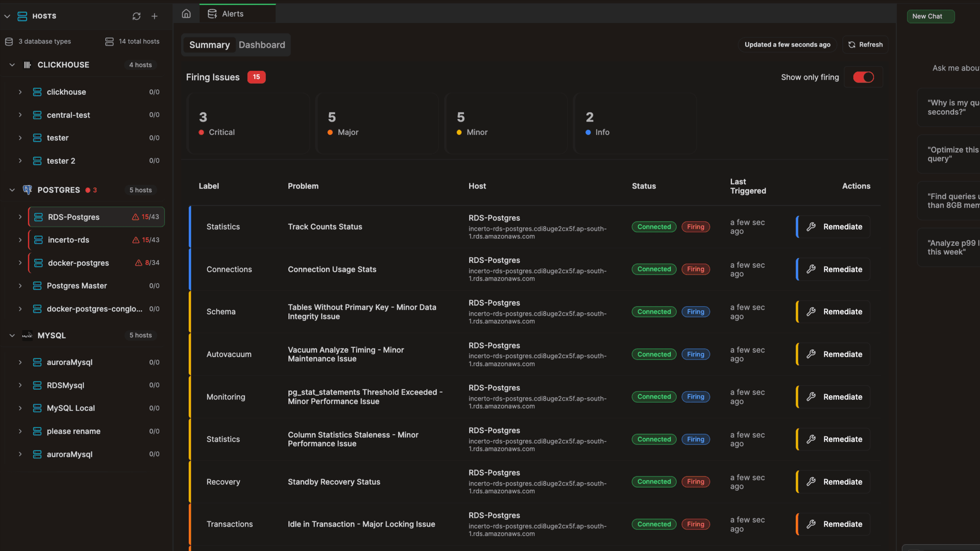This screenshot has height=551, width=980.
Task: Click the server icon beside tester 2
Action: (x=37, y=161)
